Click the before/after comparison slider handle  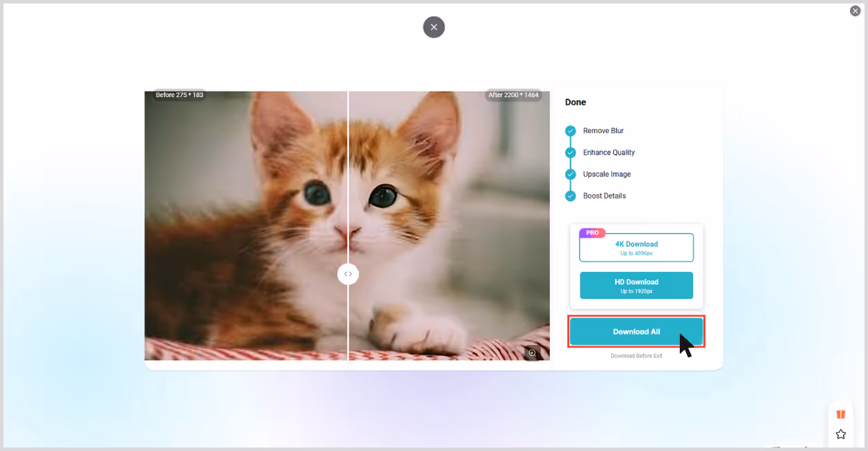coord(348,274)
